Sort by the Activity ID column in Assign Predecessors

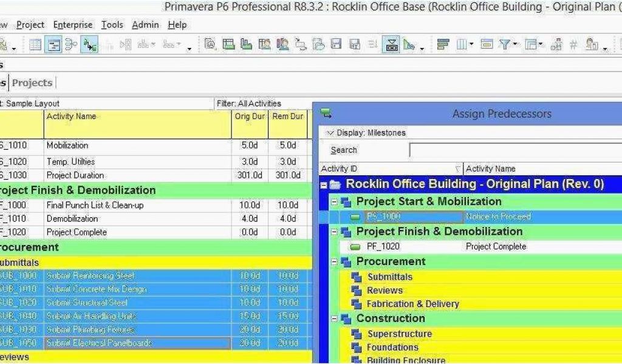[x=391, y=169]
